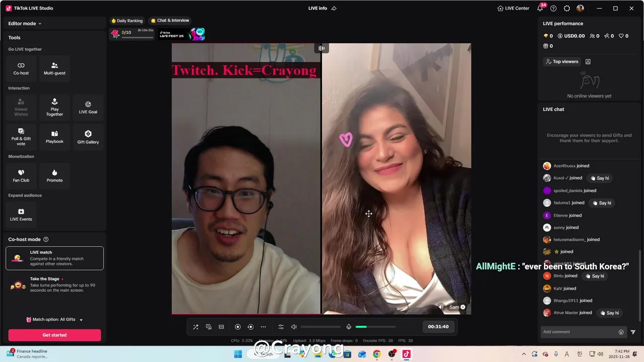The height and width of the screenshot is (362, 644).
Task: Click the rose gift goal 0/10
Action: [x=132, y=34]
